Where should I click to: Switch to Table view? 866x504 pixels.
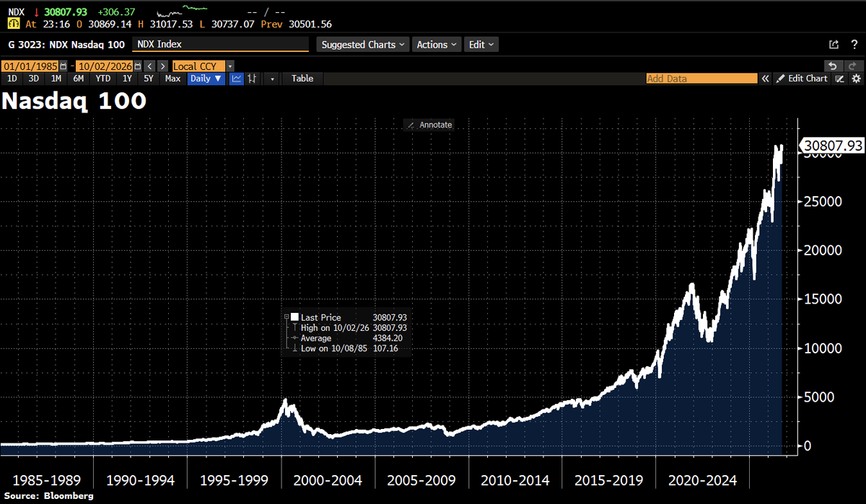(302, 79)
